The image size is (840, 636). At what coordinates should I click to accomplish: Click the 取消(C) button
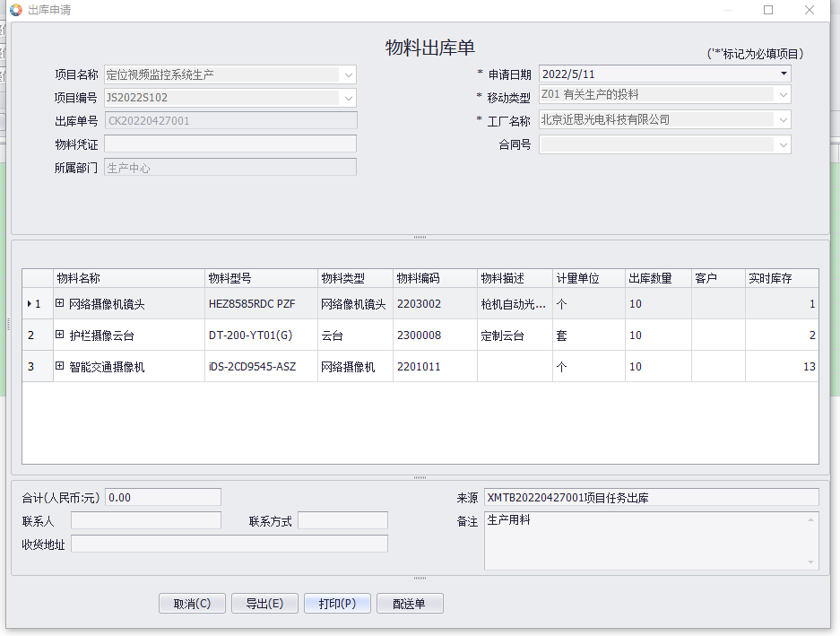pyautogui.click(x=192, y=604)
